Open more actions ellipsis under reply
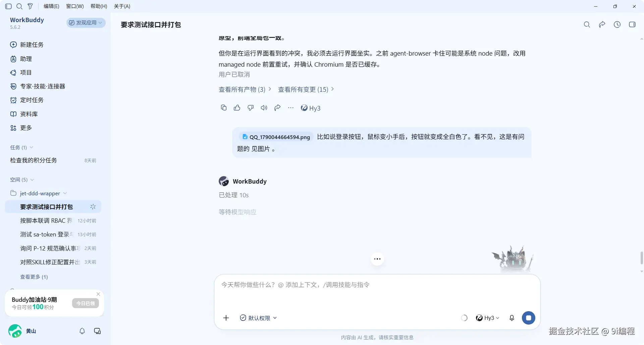This screenshot has width=644, height=345. pos(291,108)
